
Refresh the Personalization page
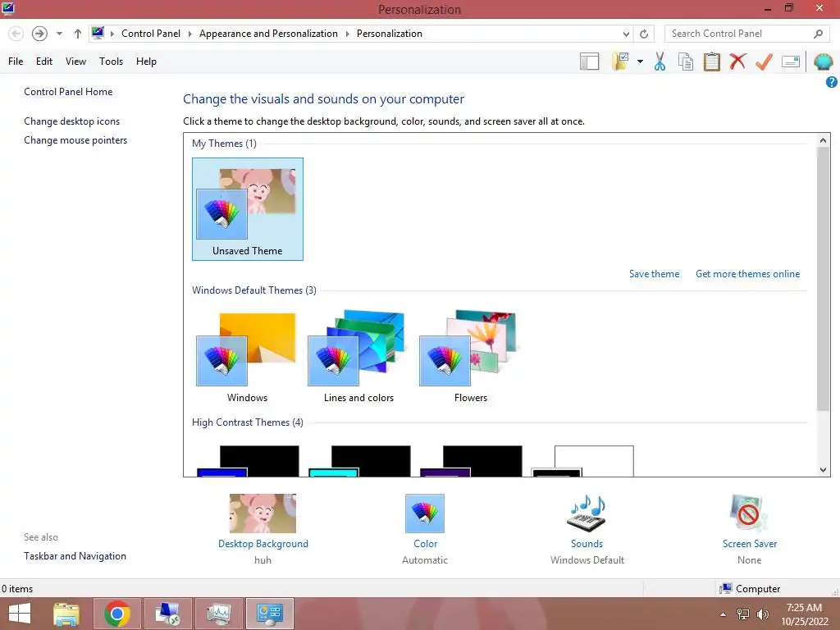[644, 34]
